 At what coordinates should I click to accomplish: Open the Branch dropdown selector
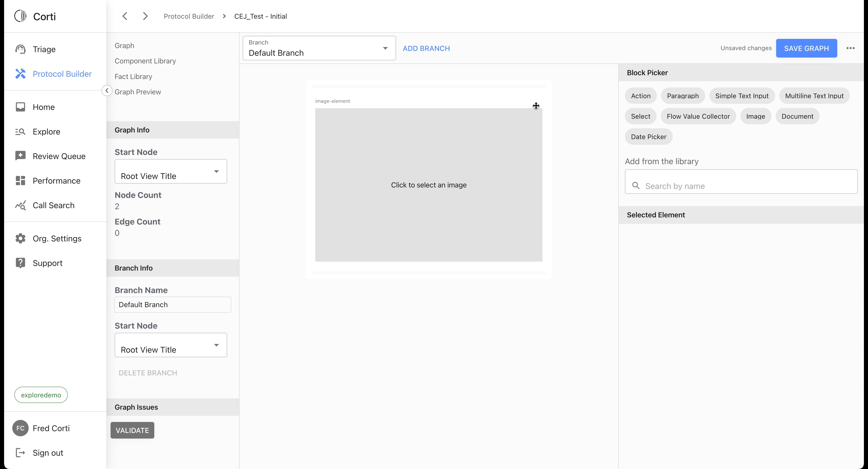[319, 48]
